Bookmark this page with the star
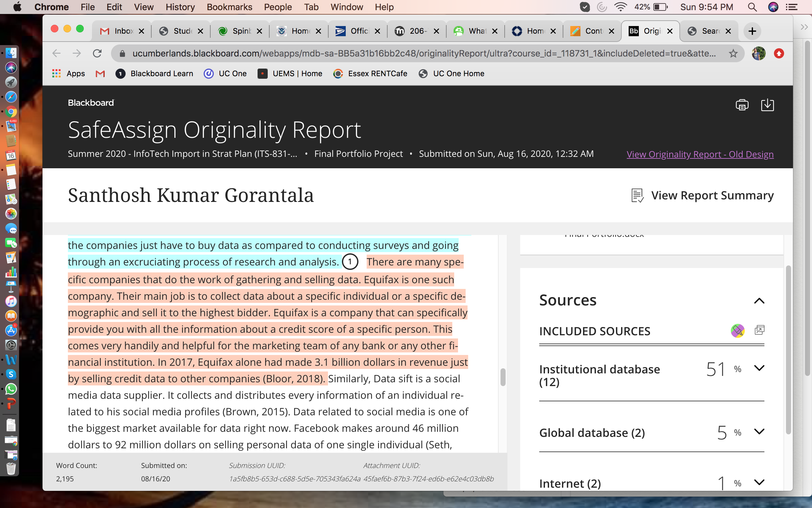Image resolution: width=812 pixels, height=508 pixels. pos(733,53)
